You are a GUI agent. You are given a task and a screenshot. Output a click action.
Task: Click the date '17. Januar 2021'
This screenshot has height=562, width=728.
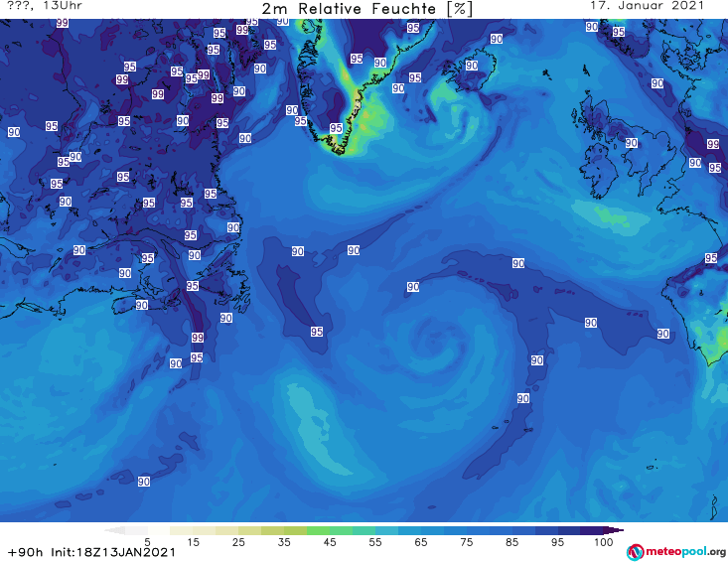tap(647, 6)
